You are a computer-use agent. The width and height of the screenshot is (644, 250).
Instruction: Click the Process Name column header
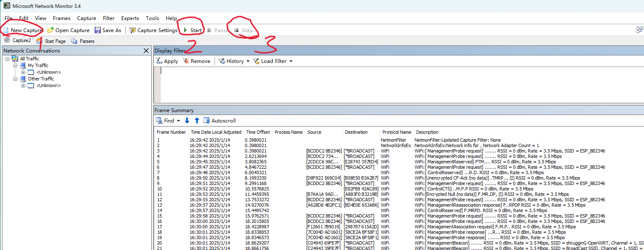coord(288,132)
